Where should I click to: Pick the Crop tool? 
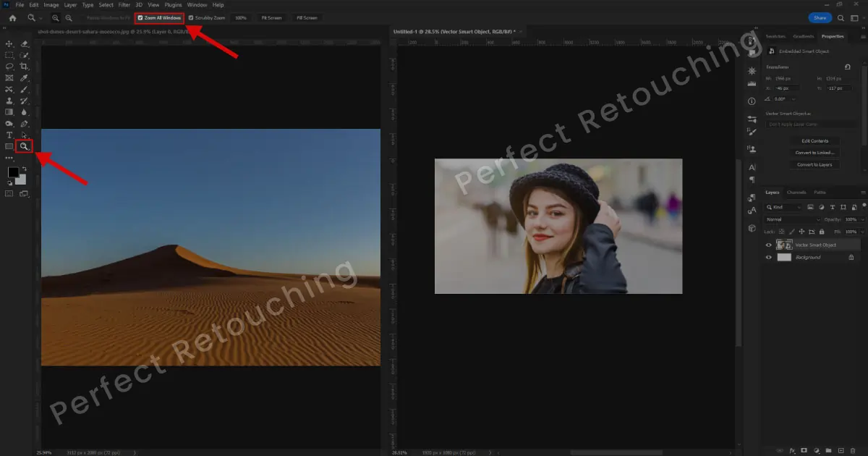(25, 66)
